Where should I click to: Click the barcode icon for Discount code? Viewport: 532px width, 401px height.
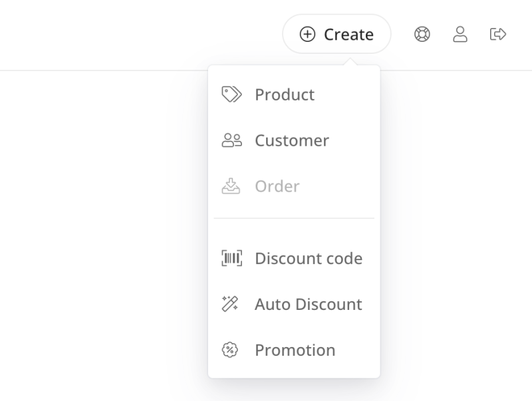(x=231, y=258)
